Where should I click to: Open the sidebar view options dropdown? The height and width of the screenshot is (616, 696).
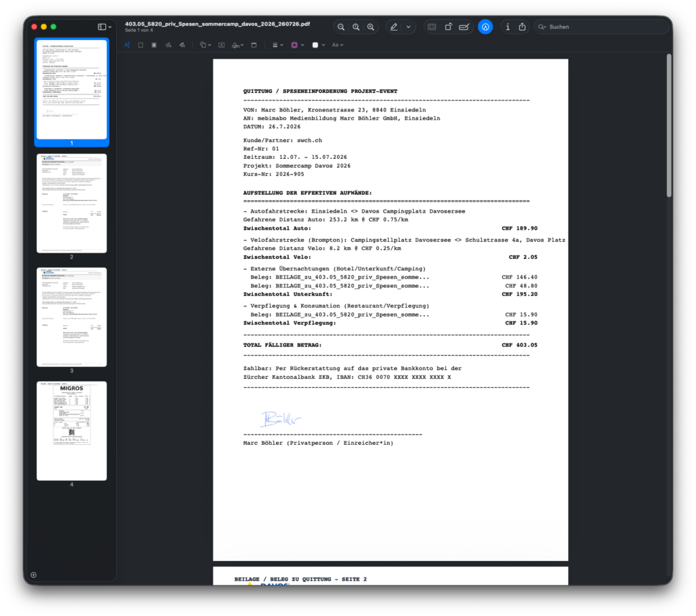[105, 27]
